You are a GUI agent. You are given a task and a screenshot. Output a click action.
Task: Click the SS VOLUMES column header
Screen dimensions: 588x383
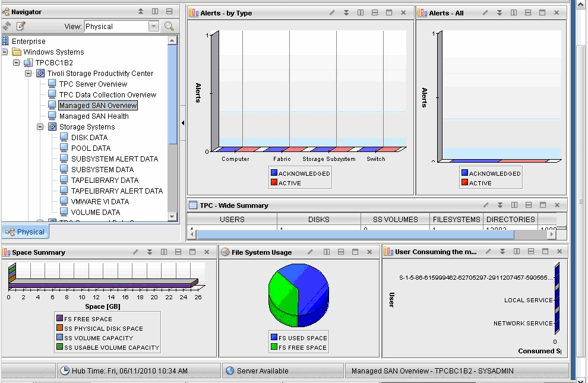tap(395, 219)
